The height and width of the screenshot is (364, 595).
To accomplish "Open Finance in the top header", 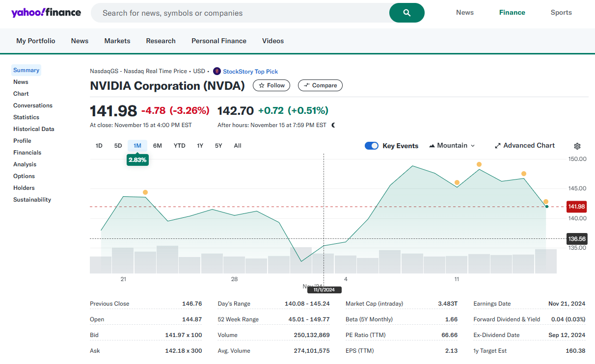I will [x=512, y=13].
